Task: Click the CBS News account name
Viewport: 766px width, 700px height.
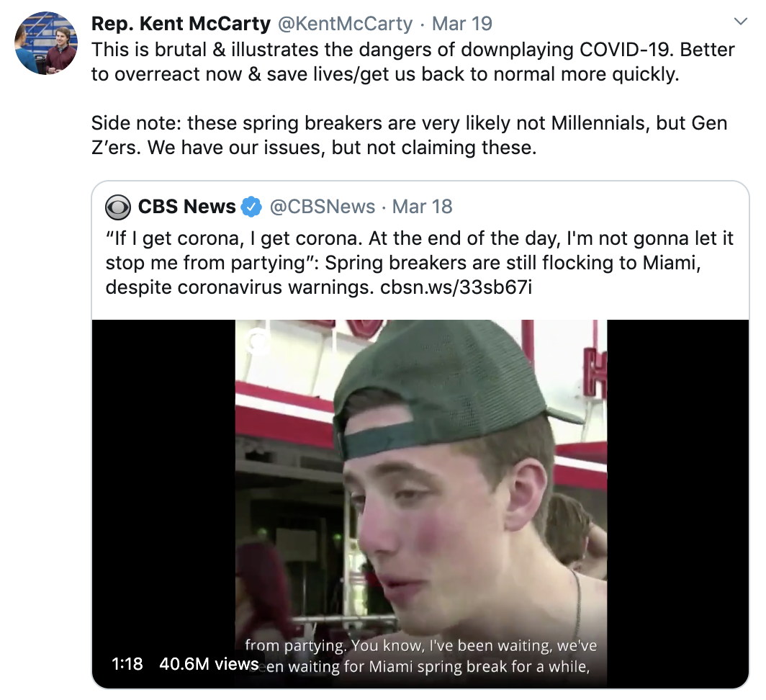Action: tap(186, 207)
